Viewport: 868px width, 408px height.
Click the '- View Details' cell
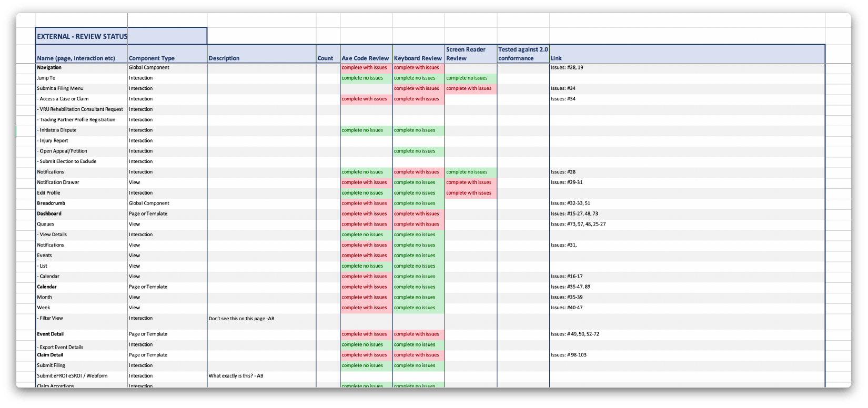click(82, 235)
